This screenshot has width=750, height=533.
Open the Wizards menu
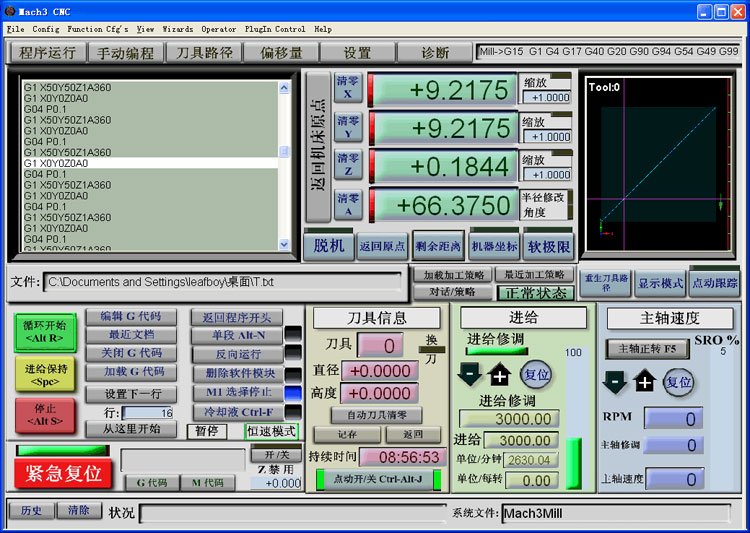[177, 29]
